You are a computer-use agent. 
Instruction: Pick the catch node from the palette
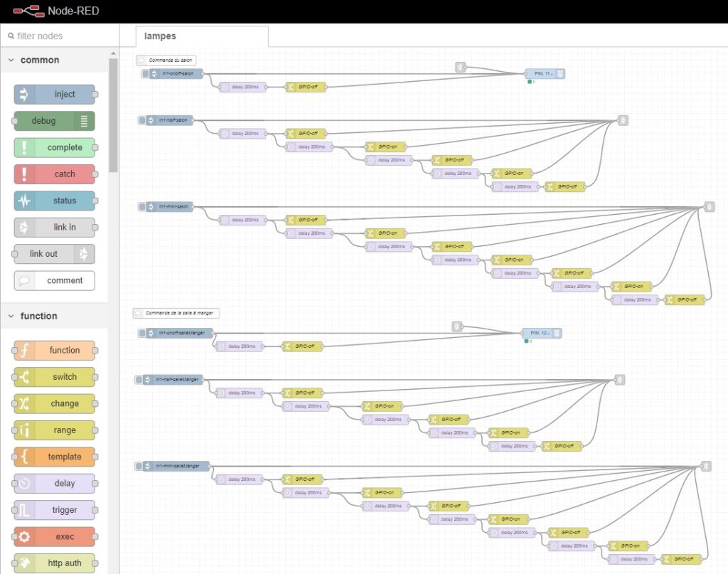[x=54, y=174]
